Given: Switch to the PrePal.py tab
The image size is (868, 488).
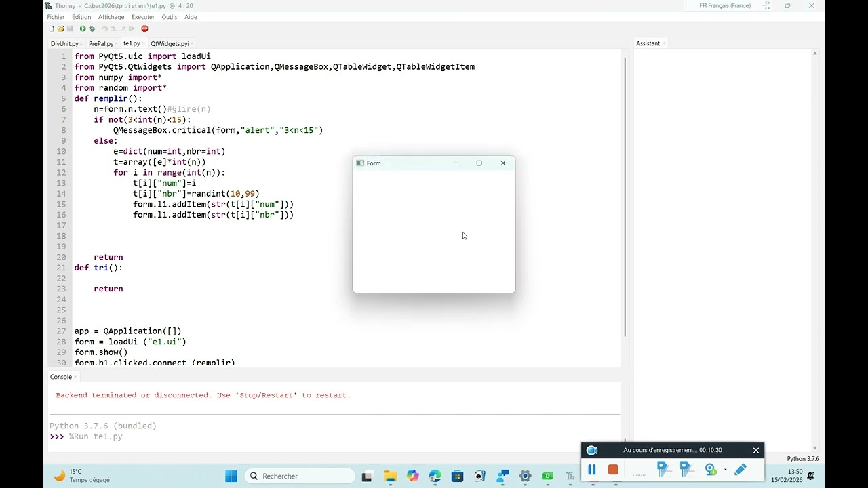Looking at the screenshot, I should click(101, 43).
